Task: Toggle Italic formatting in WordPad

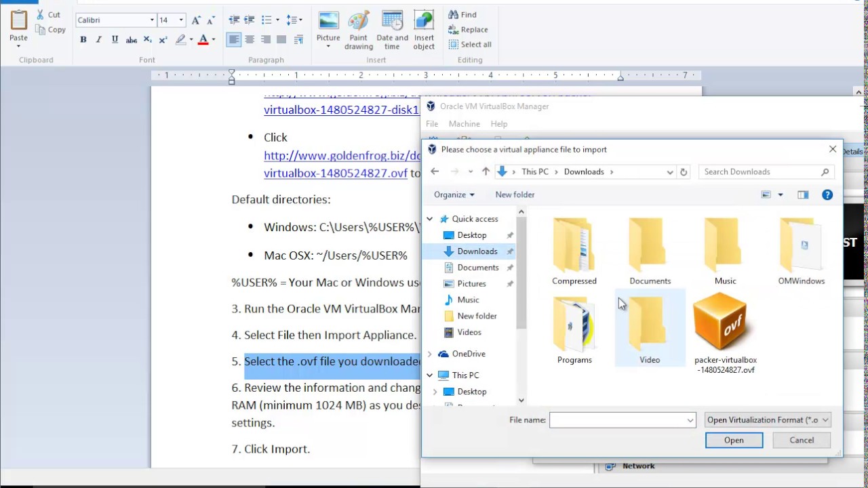Action: click(98, 40)
